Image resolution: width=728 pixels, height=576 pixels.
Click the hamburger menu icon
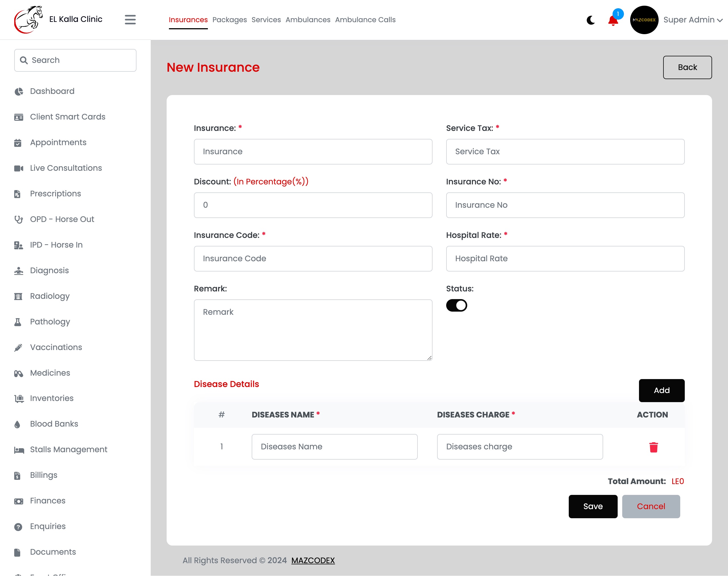tap(130, 20)
